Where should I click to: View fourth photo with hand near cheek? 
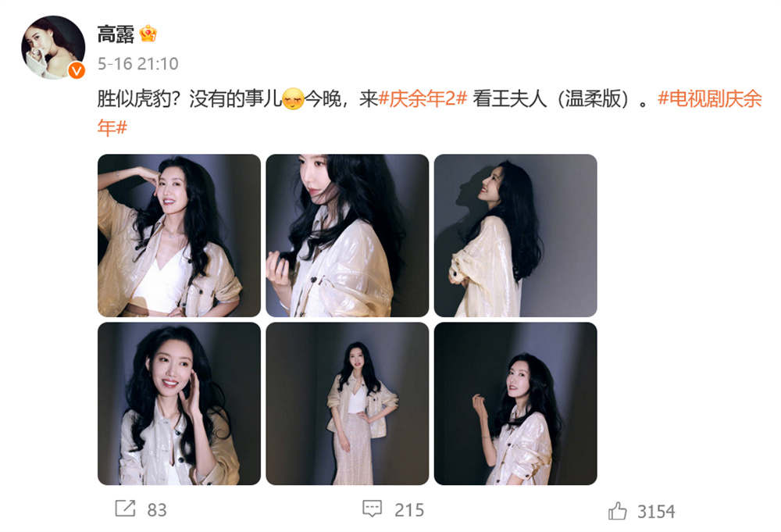[x=179, y=403]
